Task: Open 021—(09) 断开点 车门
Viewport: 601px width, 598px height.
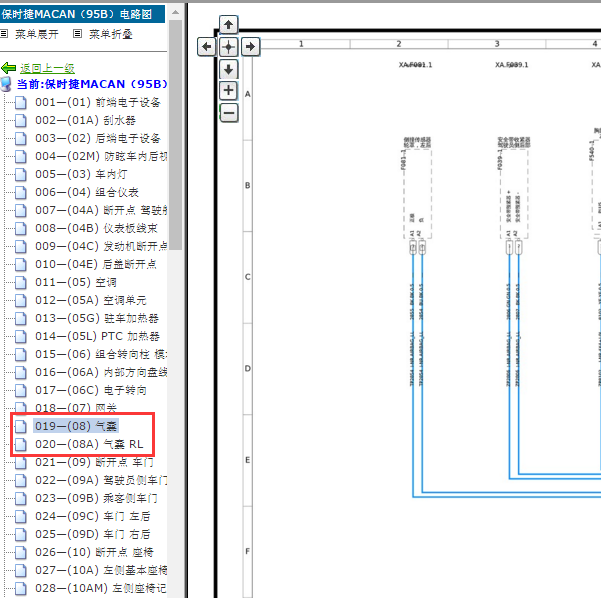Action: point(94,462)
